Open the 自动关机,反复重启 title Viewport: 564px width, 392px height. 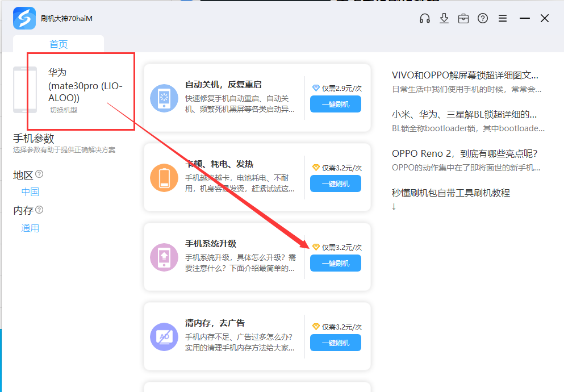pos(223,85)
